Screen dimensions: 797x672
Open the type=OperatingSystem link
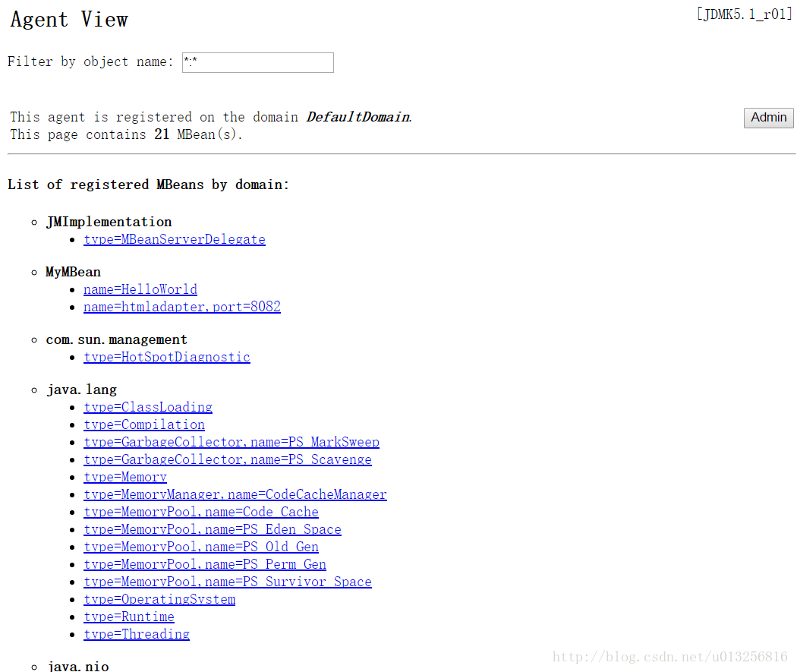click(159, 599)
